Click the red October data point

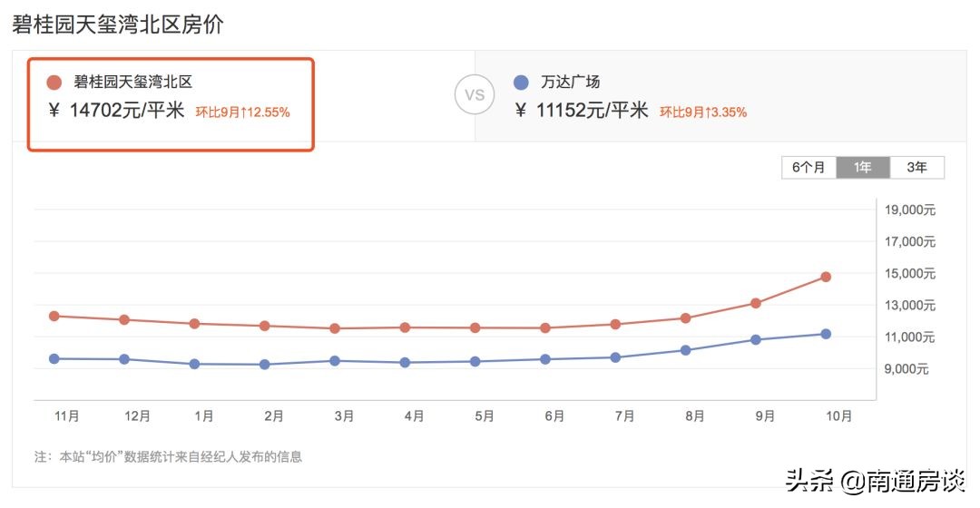(826, 277)
